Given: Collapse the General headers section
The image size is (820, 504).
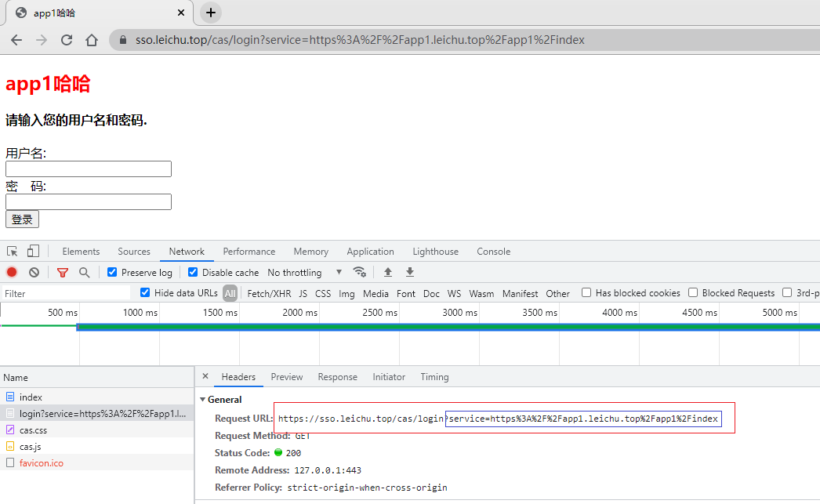Looking at the screenshot, I should 203,400.
